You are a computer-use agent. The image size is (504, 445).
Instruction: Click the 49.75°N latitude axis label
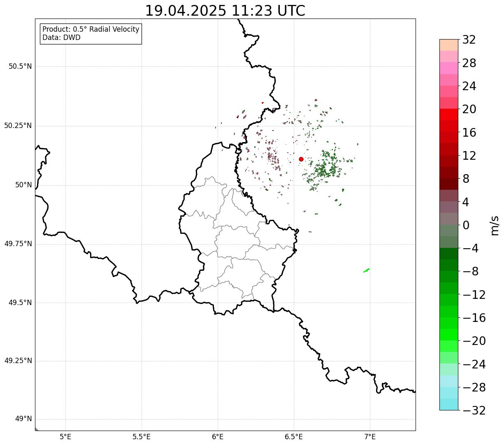(18, 244)
